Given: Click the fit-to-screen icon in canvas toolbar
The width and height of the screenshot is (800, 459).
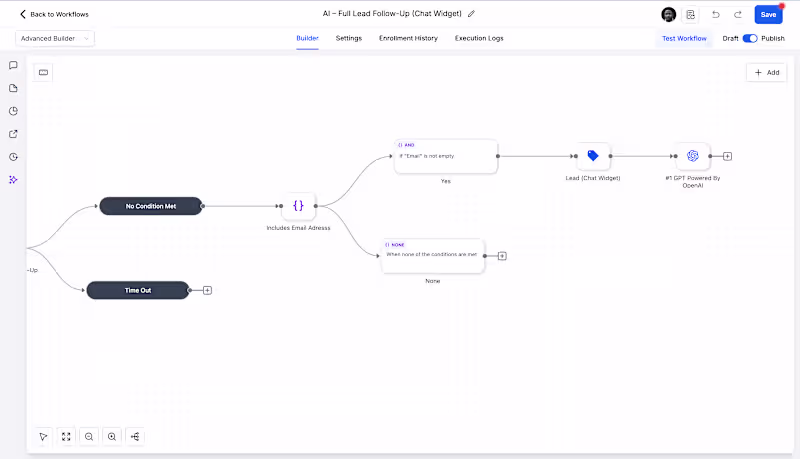Looking at the screenshot, I should click(x=66, y=436).
